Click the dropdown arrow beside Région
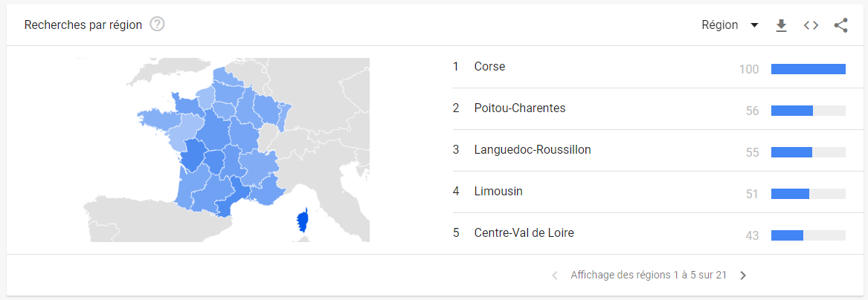Image resolution: width=868 pixels, height=300 pixels. (754, 25)
